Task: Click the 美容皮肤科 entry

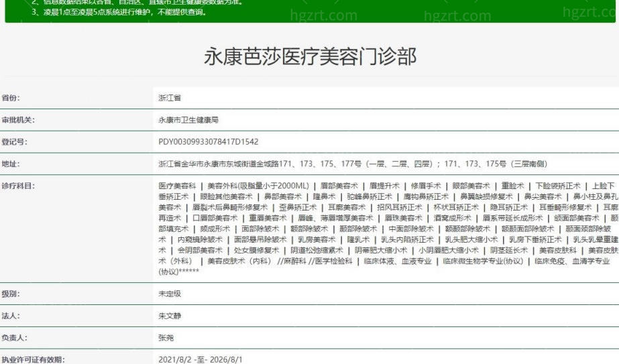Action: click(558, 250)
